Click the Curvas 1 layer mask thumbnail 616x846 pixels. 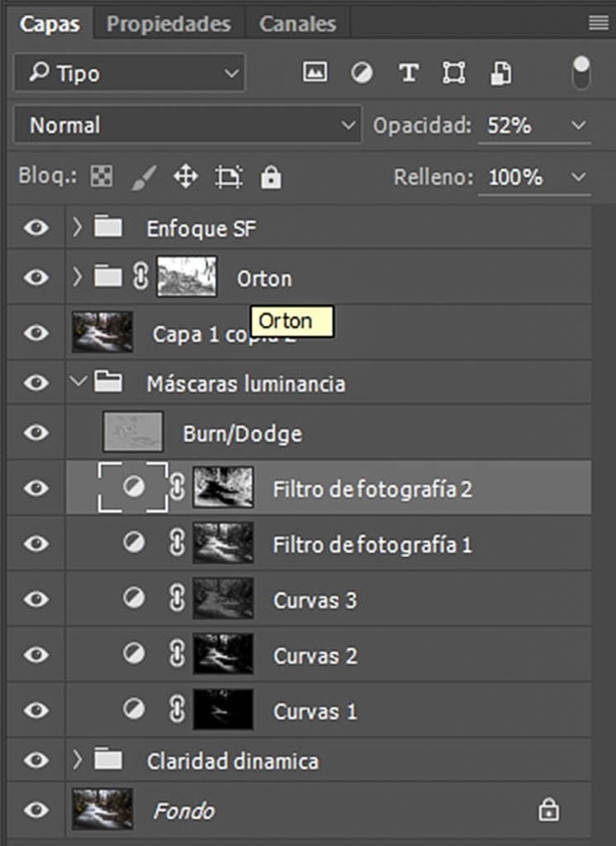222,711
